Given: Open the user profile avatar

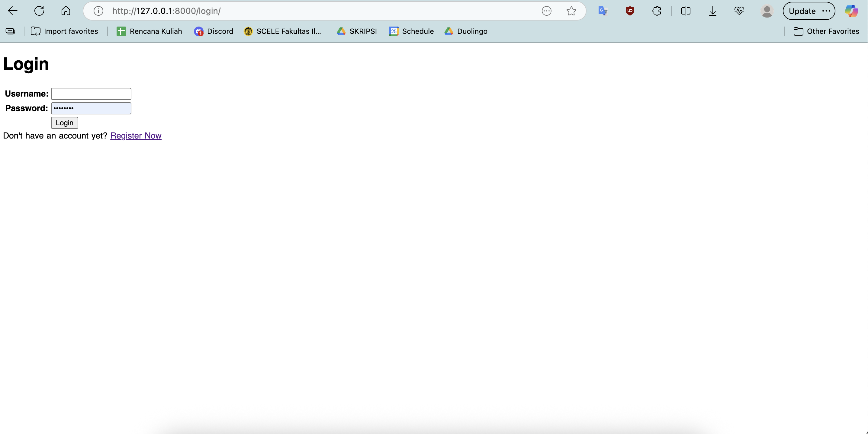Looking at the screenshot, I should coord(767,11).
